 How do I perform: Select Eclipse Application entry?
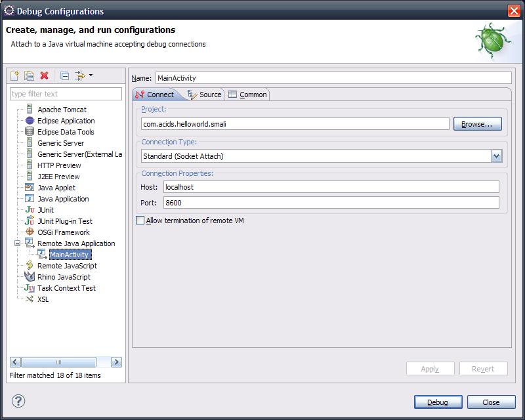click(x=66, y=121)
